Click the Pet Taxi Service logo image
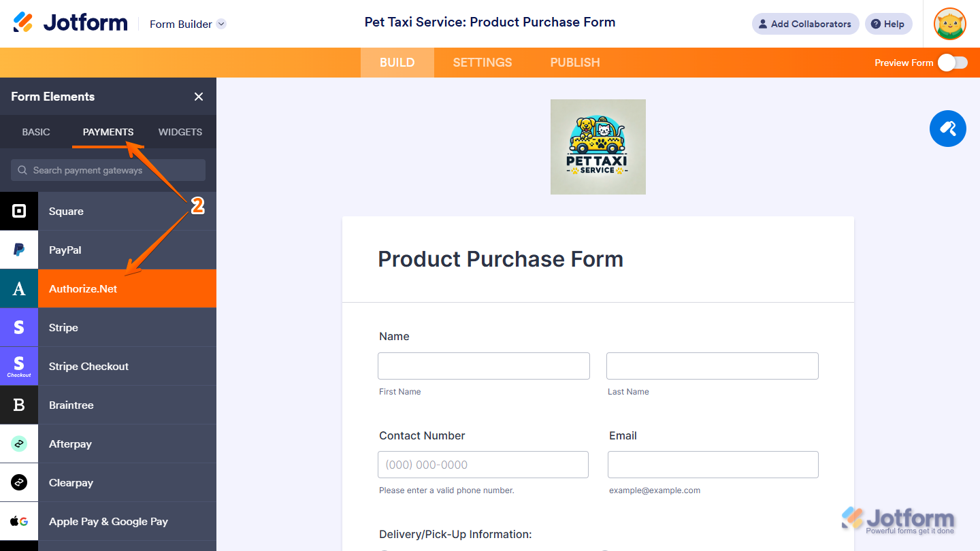The height and width of the screenshot is (551, 980). [x=598, y=147]
